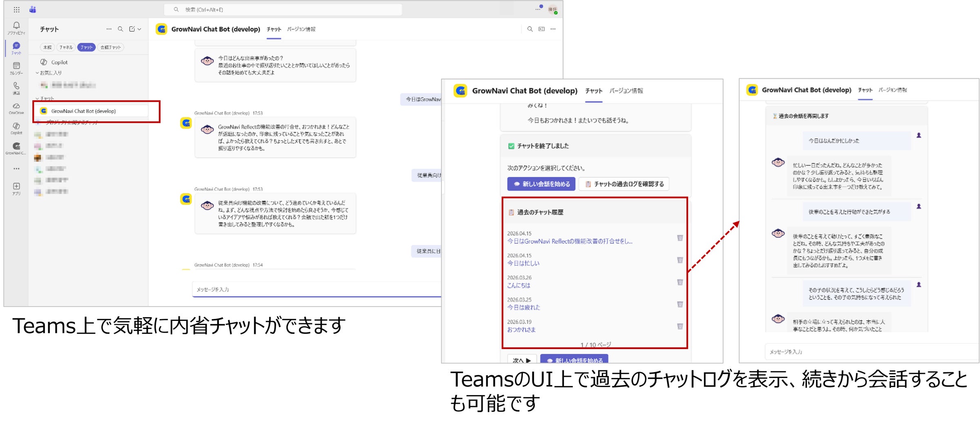980x427 pixels.
Task: Open the app launcher grid icon
Action: click(16, 9)
